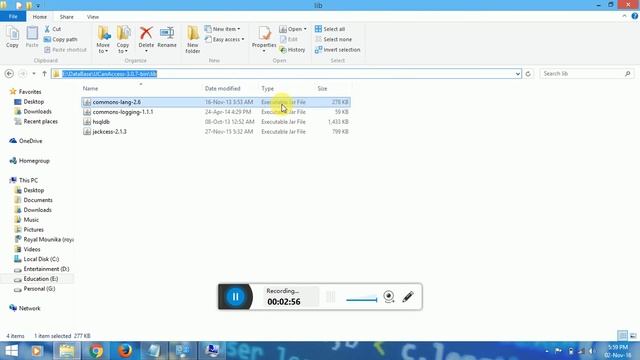Go back with the Back arrow
640x360 pixels.
9,73
